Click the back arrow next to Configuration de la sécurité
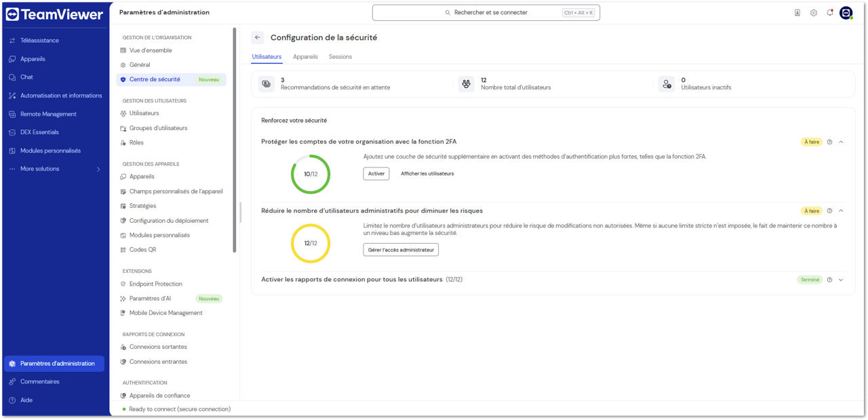 [257, 38]
